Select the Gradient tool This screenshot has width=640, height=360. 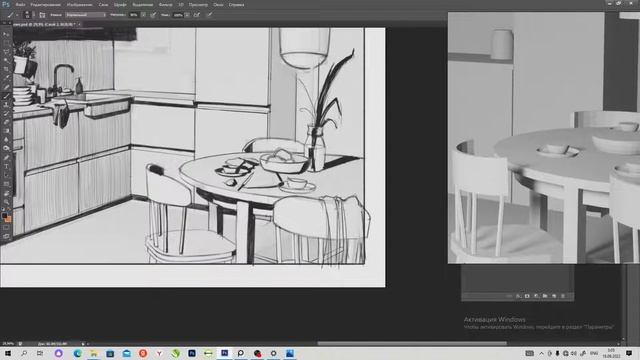pyautogui.click(x=6, y=131)
